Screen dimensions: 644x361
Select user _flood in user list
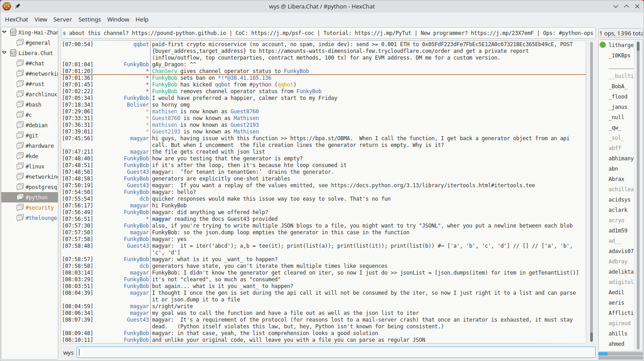coord(618,97)
